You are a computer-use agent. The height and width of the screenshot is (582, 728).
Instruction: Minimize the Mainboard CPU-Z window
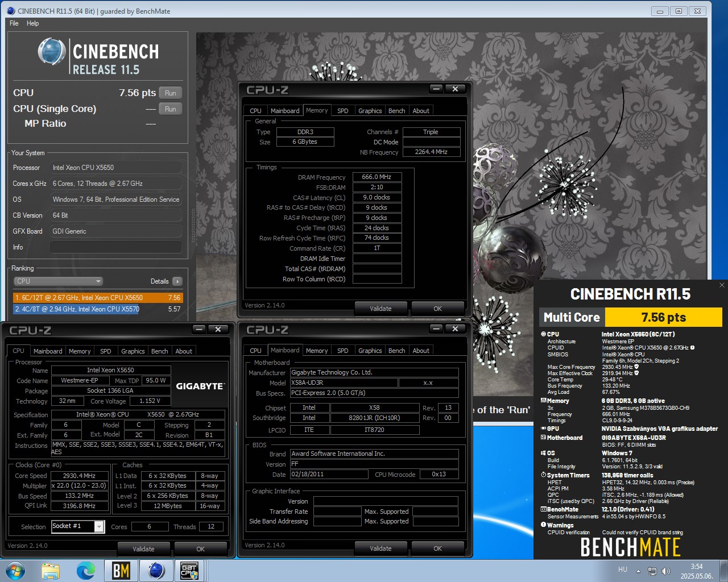436,329
